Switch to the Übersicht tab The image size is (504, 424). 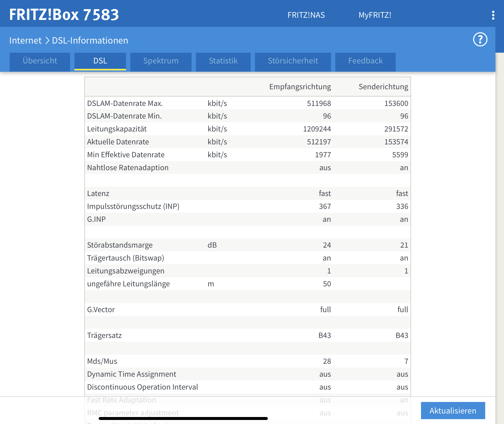tap(40, 62)
